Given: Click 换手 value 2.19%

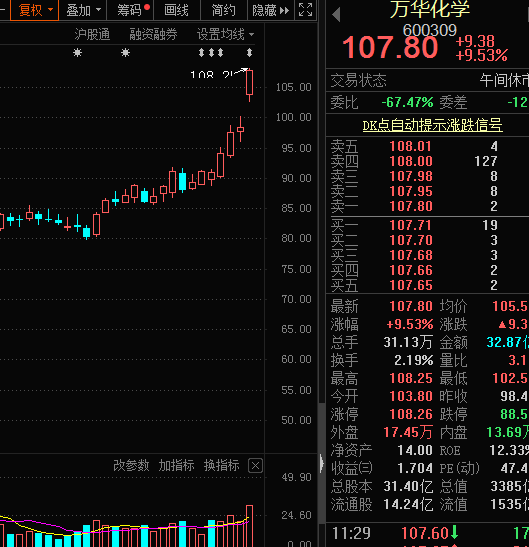Looking at the screenshot, I should [x=413, y=360].
